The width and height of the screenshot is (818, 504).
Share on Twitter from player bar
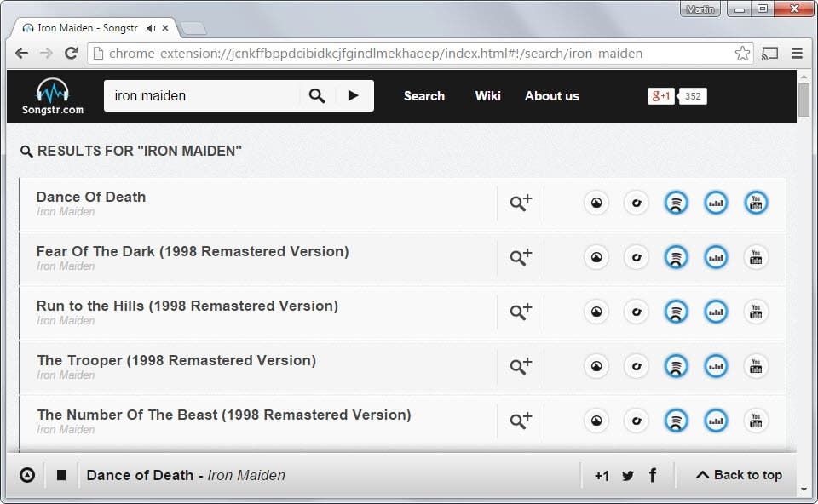click(x=628, y=475)
